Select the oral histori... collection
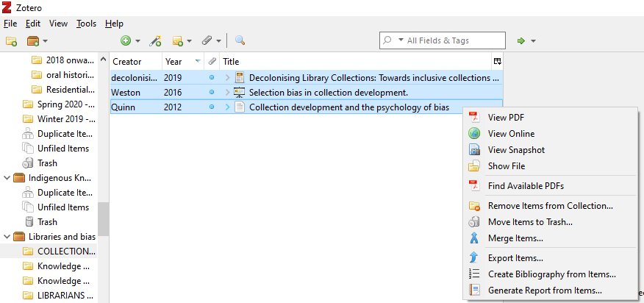 (64, 75)
